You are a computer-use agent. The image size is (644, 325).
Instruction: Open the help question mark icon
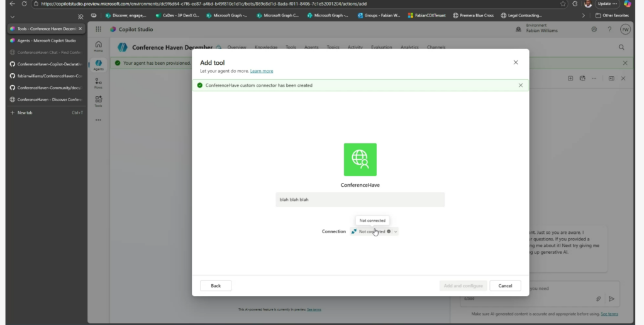(609, 29)
